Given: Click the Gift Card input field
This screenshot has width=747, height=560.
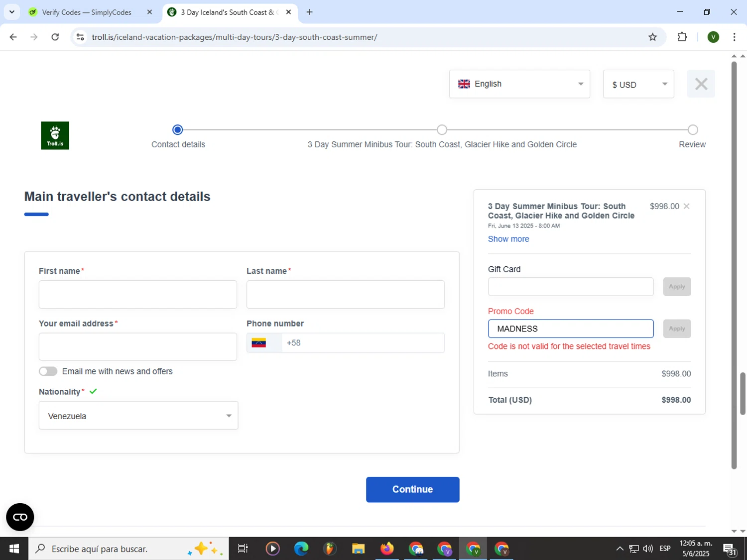Looking at the screenshot, I should pos(571,287).
